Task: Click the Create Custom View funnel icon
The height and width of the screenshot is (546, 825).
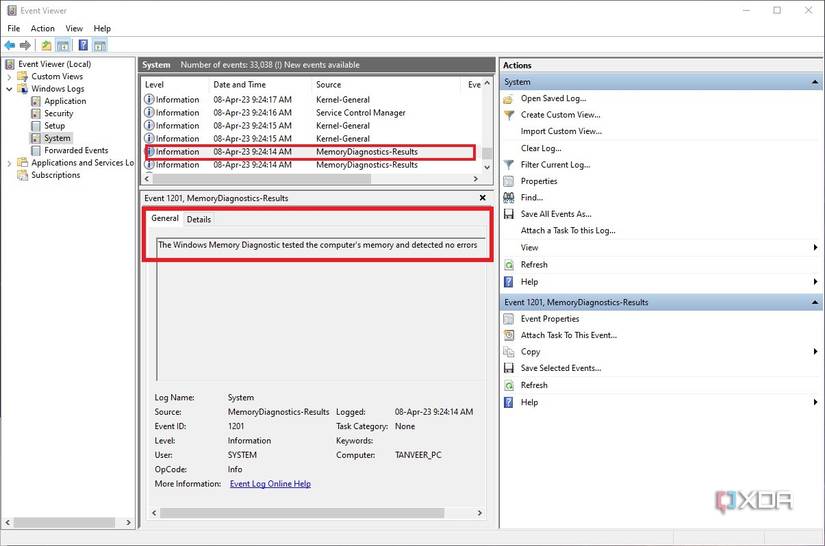Action: click(509, 115)
